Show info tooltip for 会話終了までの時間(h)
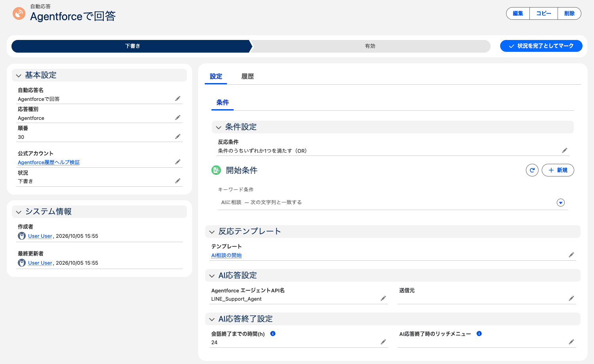Screen dimensions: 594x364 click(273, 334)
